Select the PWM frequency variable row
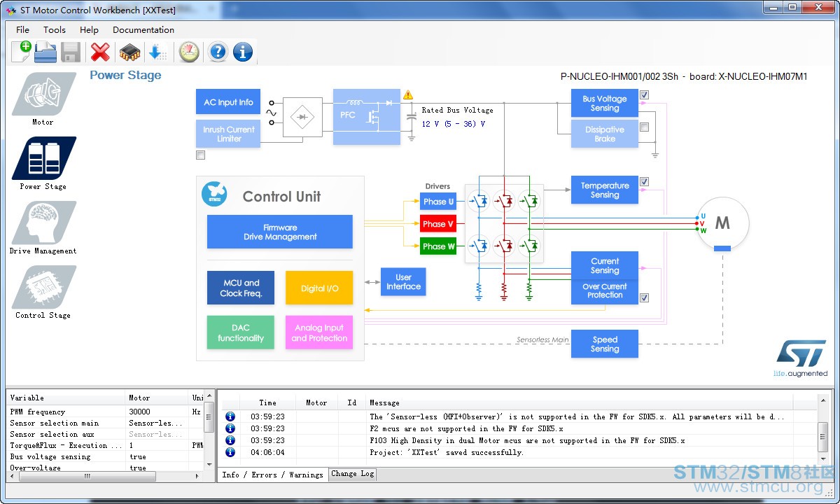This screenshot has width=840, height=504. [x=105, y=412]
